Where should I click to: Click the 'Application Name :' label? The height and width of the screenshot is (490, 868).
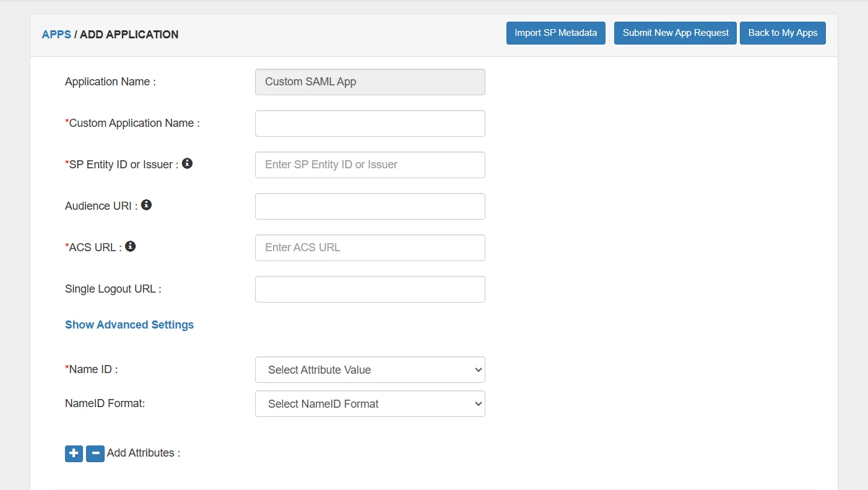pyautogui.click(x=110, y=82)
